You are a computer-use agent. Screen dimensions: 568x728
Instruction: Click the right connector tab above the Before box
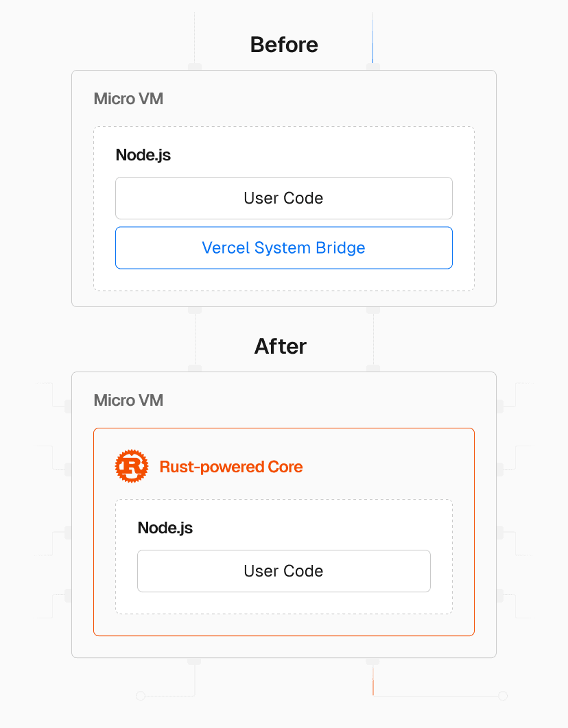click(373, 66)
